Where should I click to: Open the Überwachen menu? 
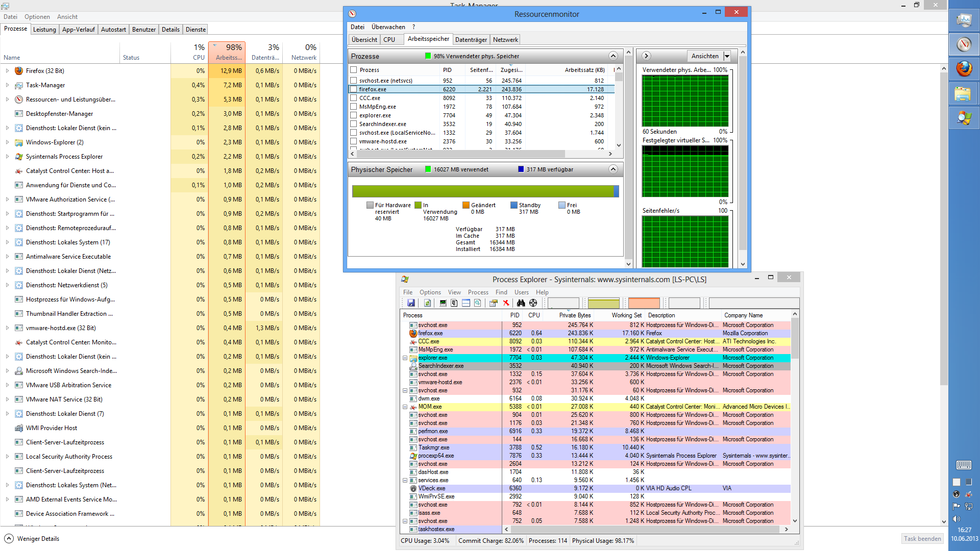tap(388, 27)
